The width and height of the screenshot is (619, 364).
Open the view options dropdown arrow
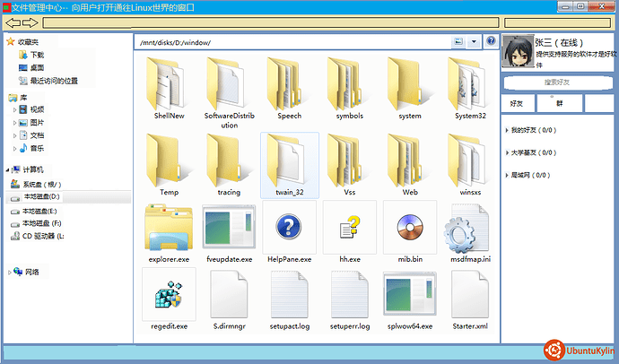[474, 42]
